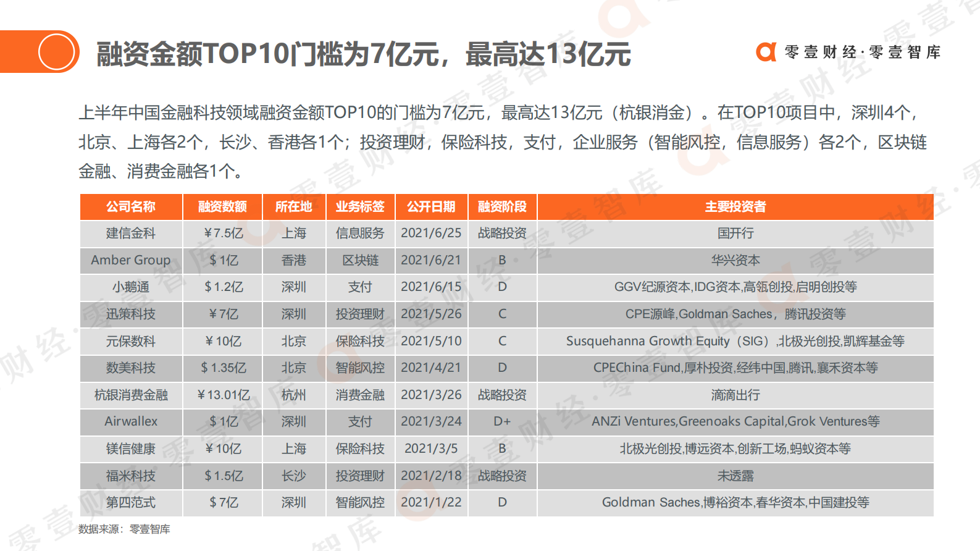Select the 2021/5/26 date cell
This screenshot has width=980, height=551.
coord(431,314)
